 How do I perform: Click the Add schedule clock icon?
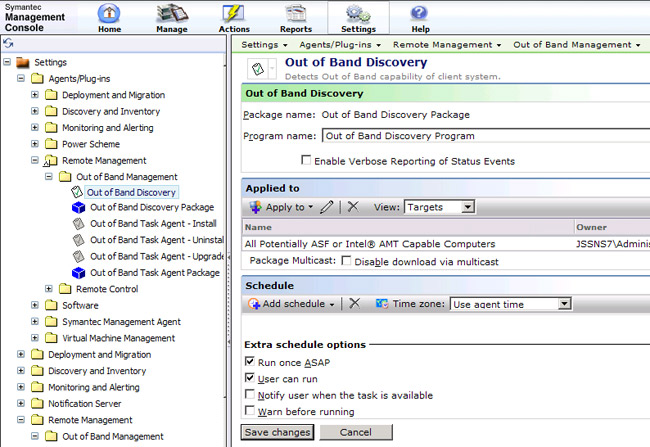[x=254, y=304]
